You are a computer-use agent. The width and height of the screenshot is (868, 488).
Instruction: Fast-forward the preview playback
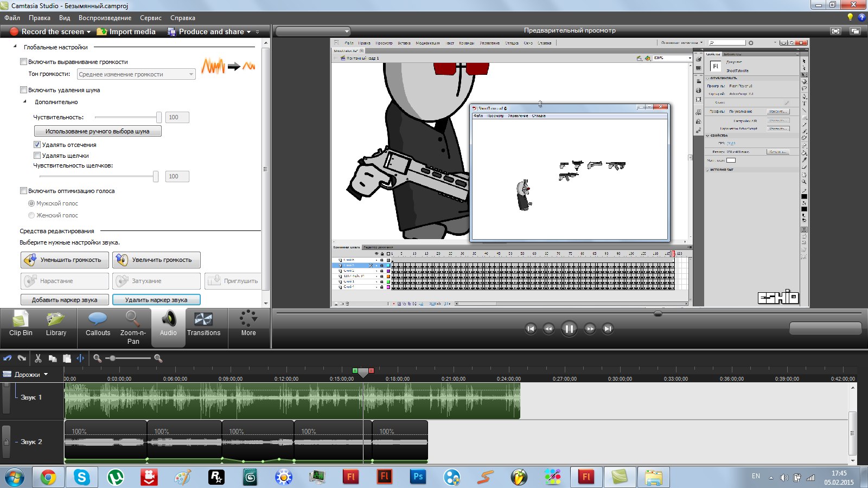tap(590, 329)
